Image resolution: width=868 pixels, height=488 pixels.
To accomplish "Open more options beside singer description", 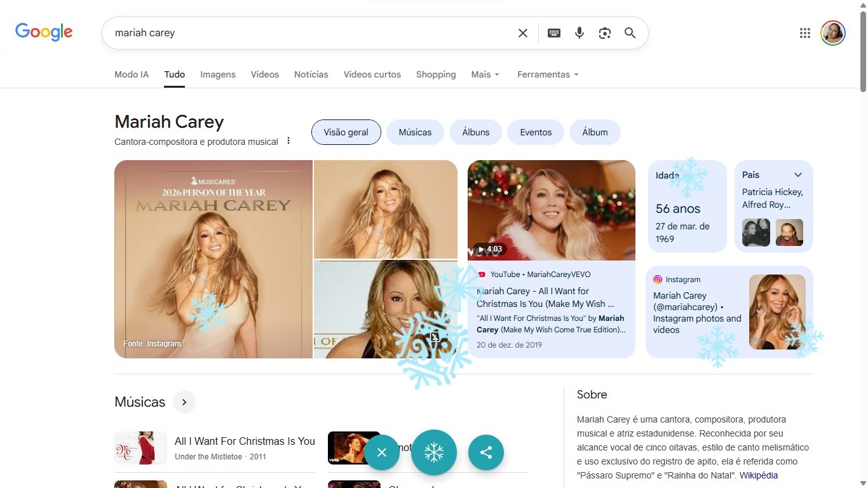I will pyautogui.click(x=288, y=141).
